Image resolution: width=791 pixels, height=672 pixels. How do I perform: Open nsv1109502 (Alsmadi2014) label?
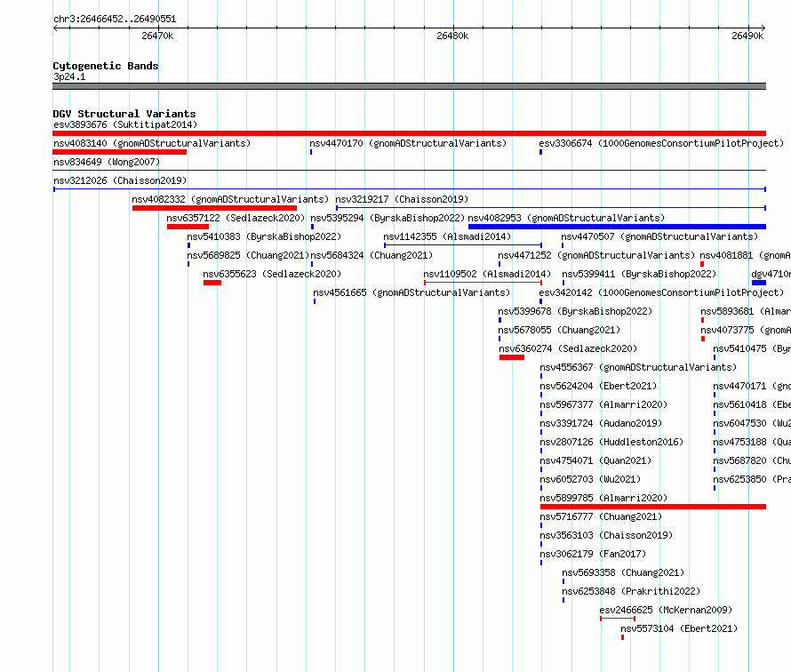[487, 274]
